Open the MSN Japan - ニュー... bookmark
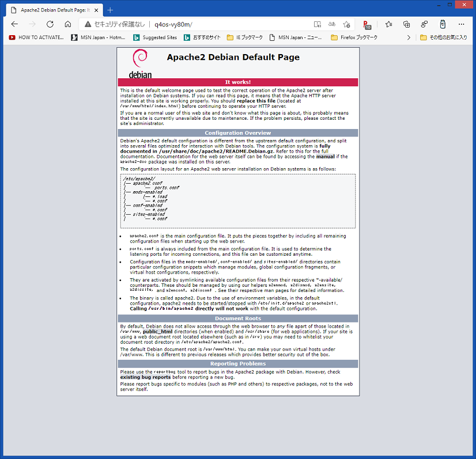Screen dimensions: 476x459 tap(296, 37)
